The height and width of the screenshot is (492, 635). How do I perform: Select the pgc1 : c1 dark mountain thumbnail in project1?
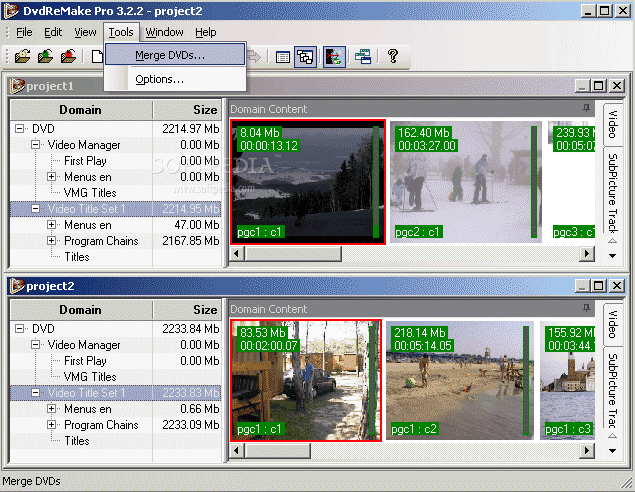308,182
